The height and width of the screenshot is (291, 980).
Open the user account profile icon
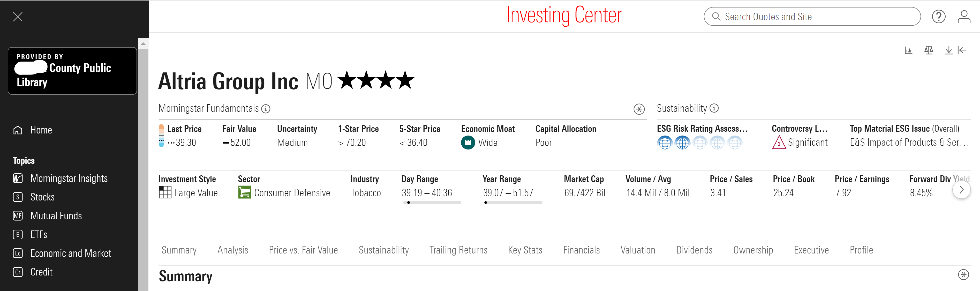click(x=964, y=17)
